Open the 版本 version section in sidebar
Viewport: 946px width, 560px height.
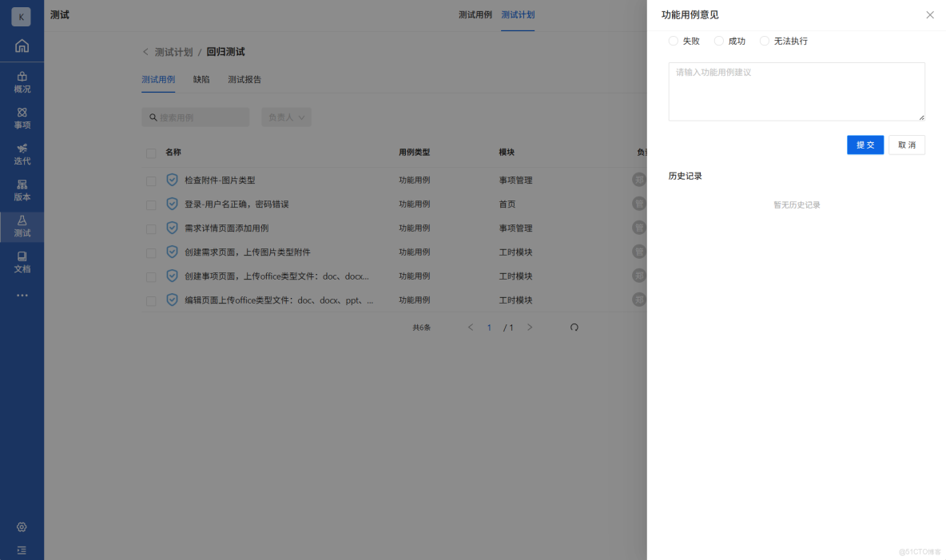(21, 187)
